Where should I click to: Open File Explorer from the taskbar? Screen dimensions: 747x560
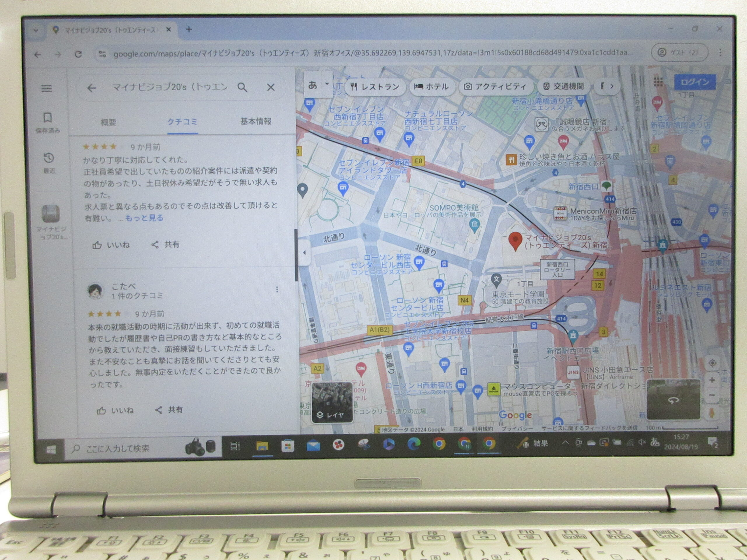pyautogui.click(x=262, y=446)
